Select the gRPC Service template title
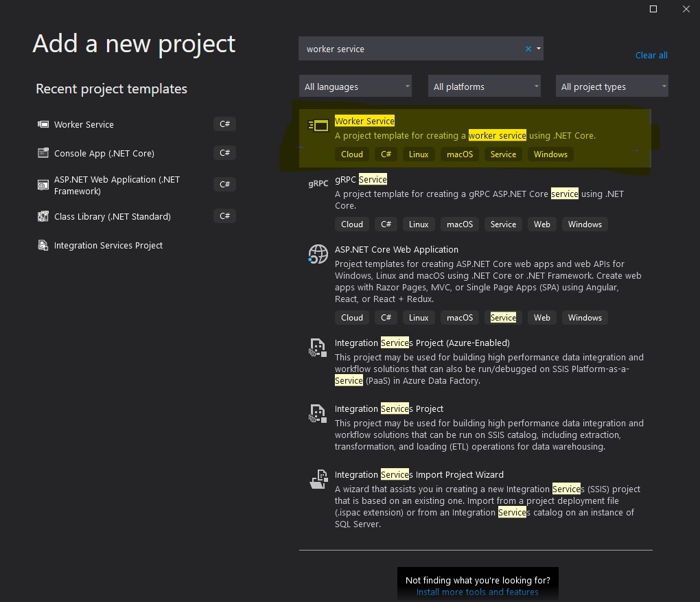700x602 pixels. click(361, 180)
